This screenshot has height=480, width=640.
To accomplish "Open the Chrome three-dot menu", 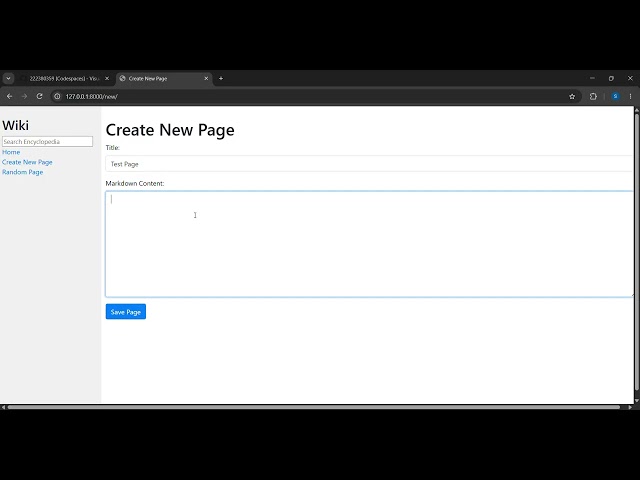I will [x=630, y=96].
